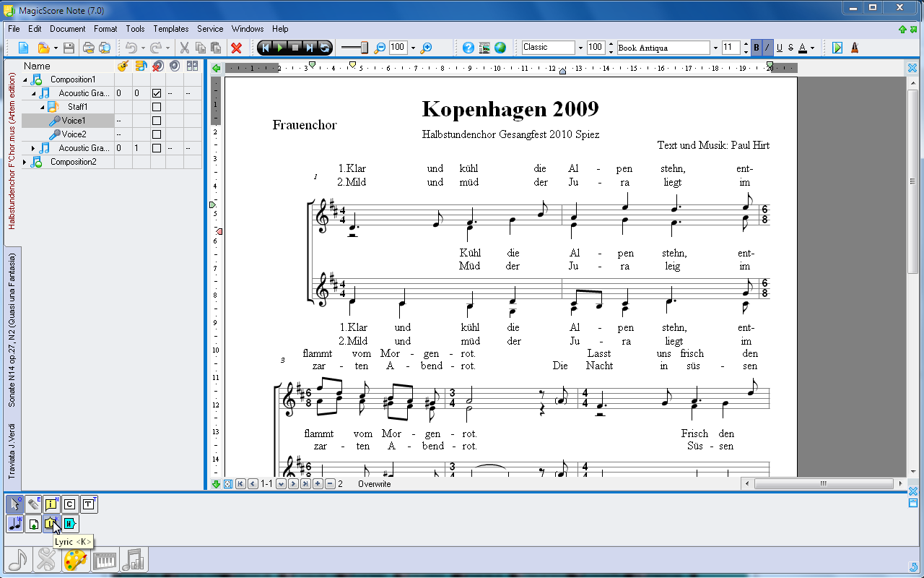This screenshot has height=578, width=924.
Task: Expand the Composition2 tree node
Action: (x=25, y=162)
